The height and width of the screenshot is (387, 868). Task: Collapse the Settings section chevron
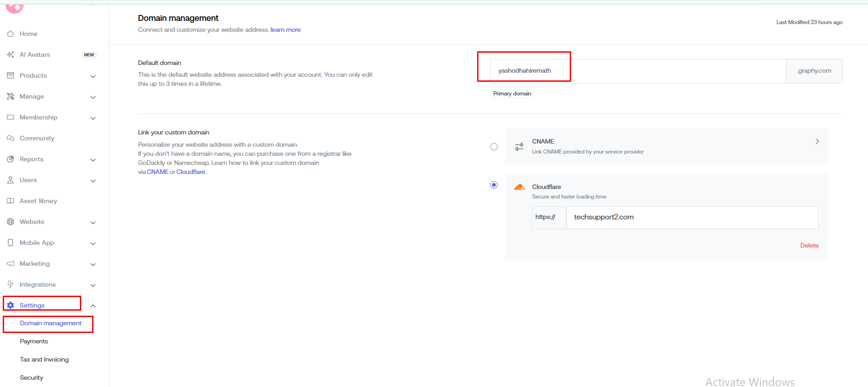[x=93, y=306]
